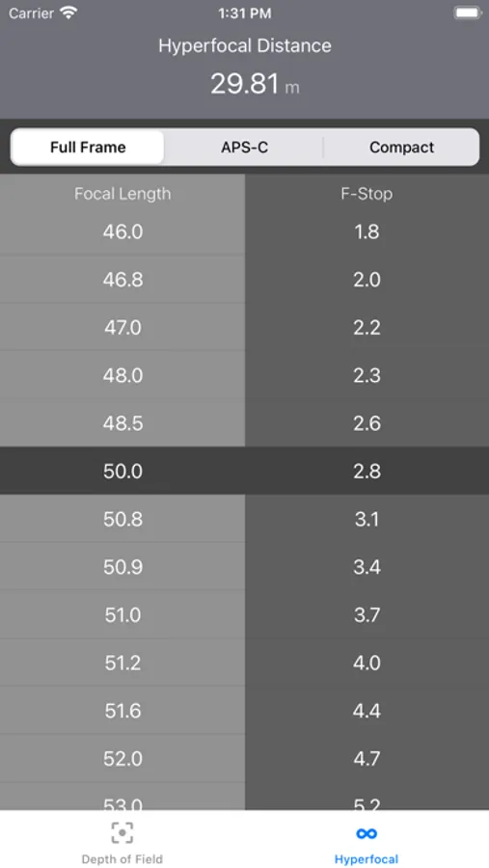The width and height of the screenshot is (489, 868).
Task: Tap the selected 2.8 f-stop
Action: (367, 471)
